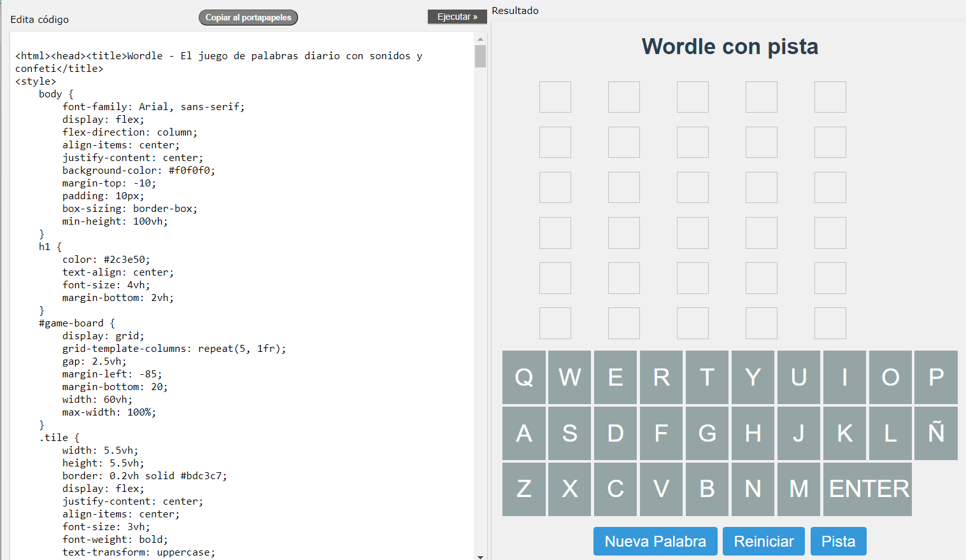Click the '.tile {' selector line
Image resolution: width=966 pixels, height=560 pixels.
pyautogui.click(x=59, y=438)
